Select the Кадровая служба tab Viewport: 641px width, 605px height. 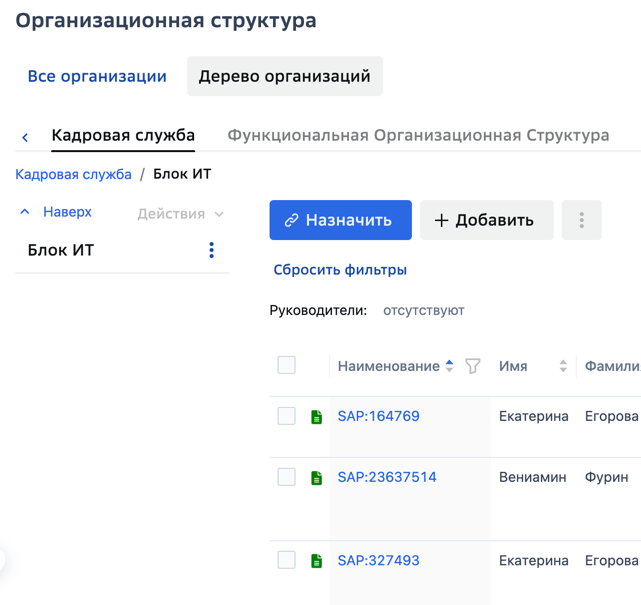coord(123,135)
